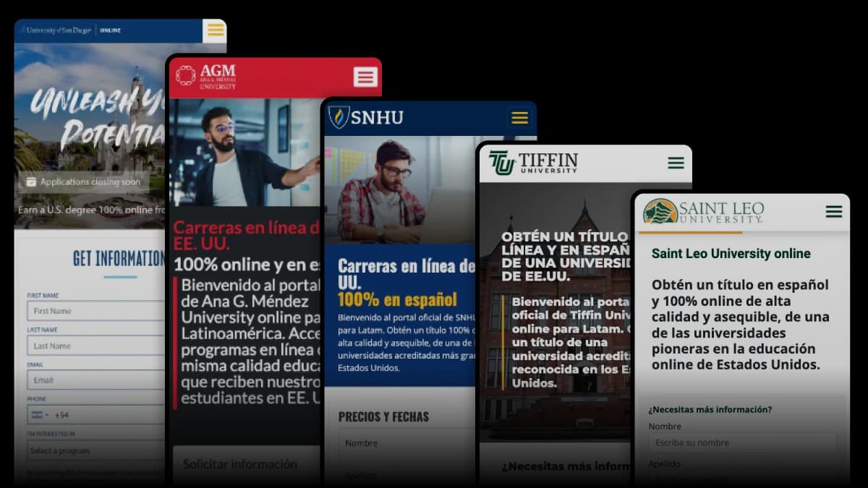Viewport: 868px width, 488px height.
Task: Open the SNHU hamburger menu
Action: point(519,118)
